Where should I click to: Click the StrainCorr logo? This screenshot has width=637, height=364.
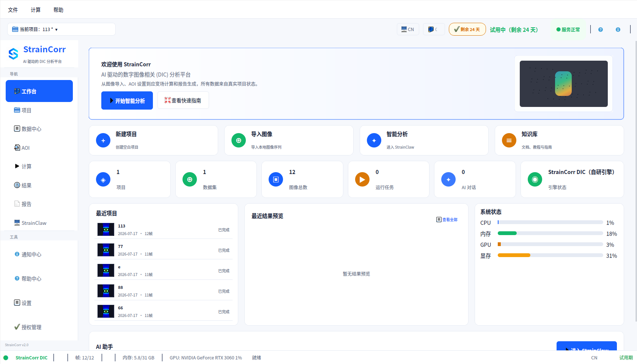[x=13, y=54]
